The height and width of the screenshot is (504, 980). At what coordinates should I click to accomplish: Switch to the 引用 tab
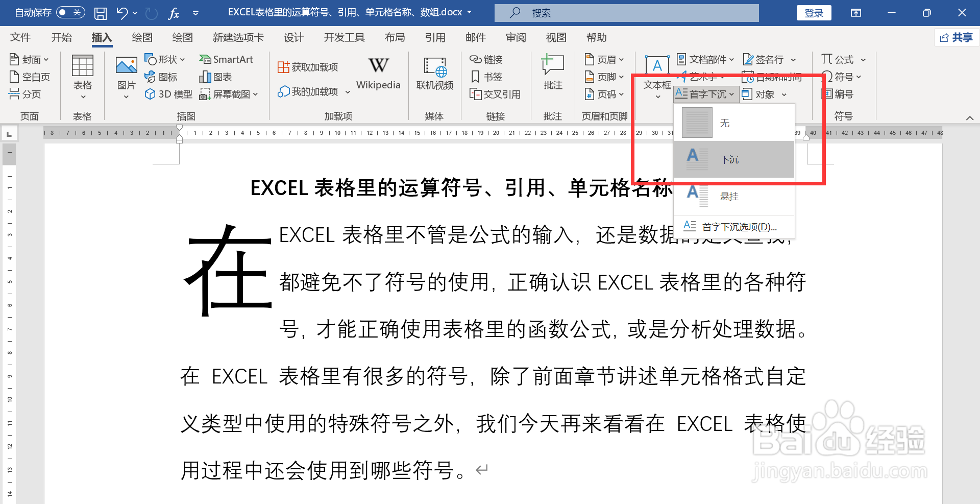point(435,37)
